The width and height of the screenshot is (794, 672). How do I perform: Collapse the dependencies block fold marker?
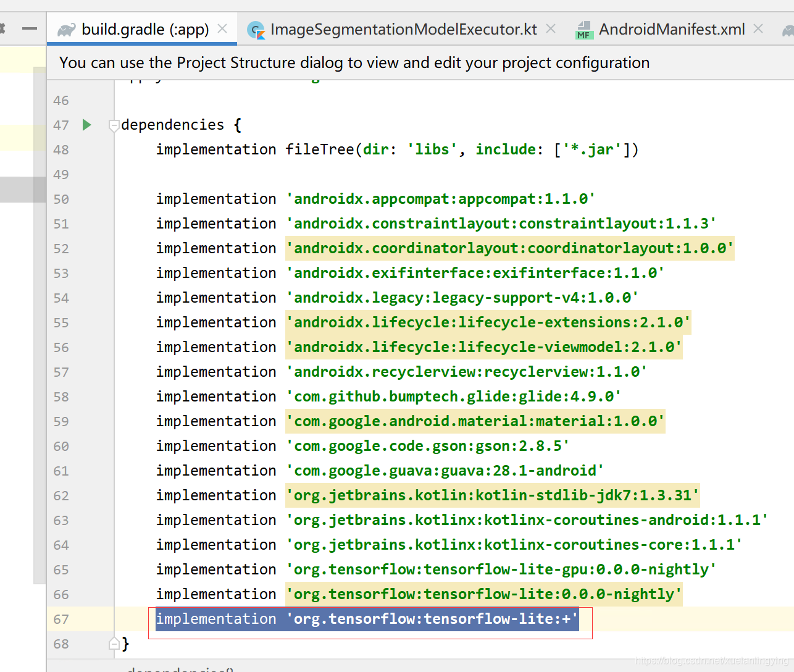pos(114,125)
